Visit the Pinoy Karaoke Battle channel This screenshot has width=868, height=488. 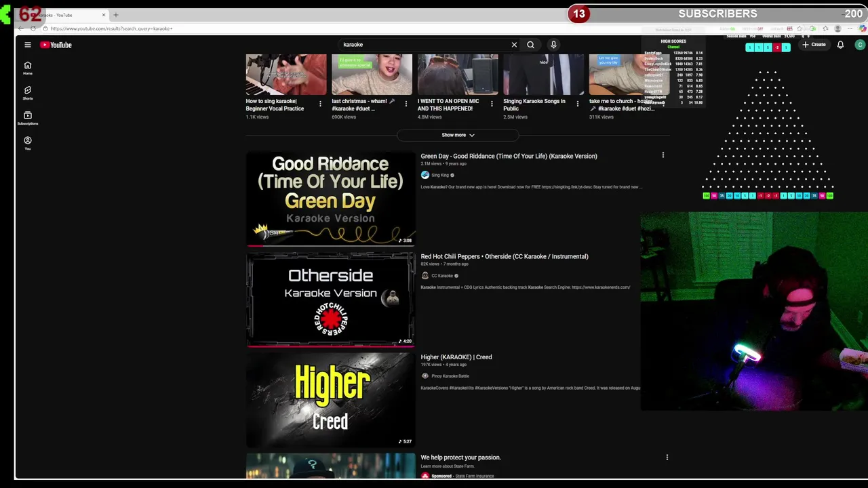click(x=450, y=376)
